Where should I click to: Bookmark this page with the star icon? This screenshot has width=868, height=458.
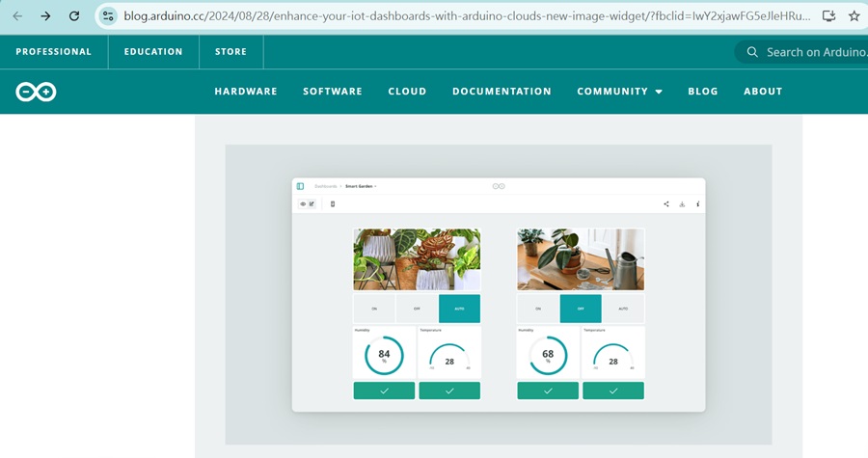854,16
